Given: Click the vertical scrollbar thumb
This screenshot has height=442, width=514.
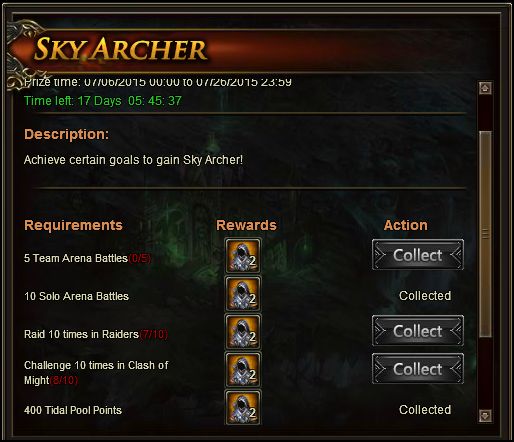Looking at the screenshot, I should (485, 234).
